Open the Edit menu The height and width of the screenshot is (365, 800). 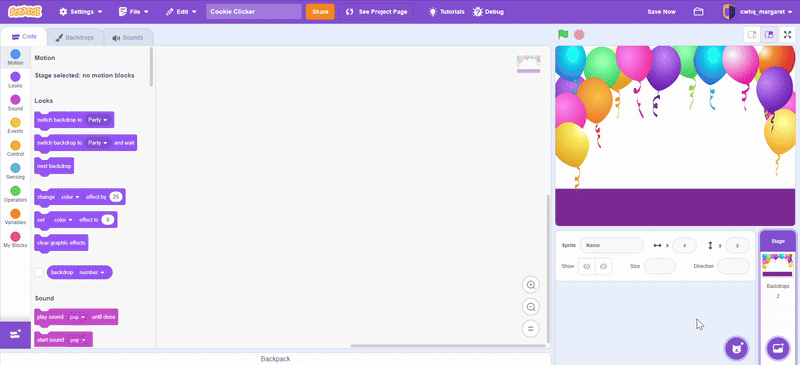(x=181, y=11)
